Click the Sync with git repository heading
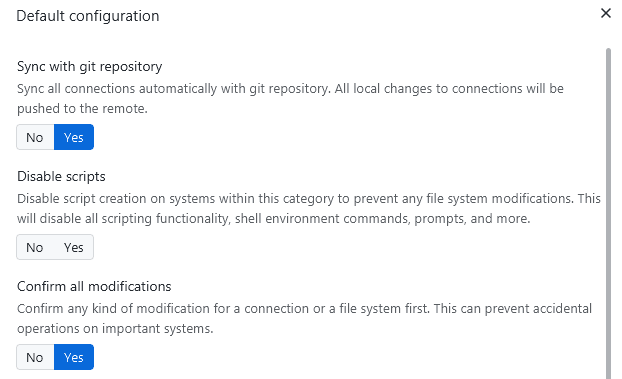 (90, 66)
